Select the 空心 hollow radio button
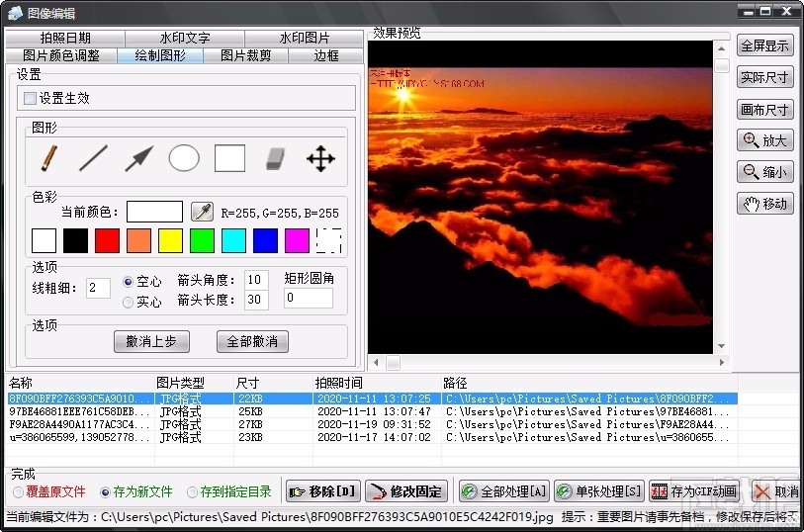 tap(129, 282)
